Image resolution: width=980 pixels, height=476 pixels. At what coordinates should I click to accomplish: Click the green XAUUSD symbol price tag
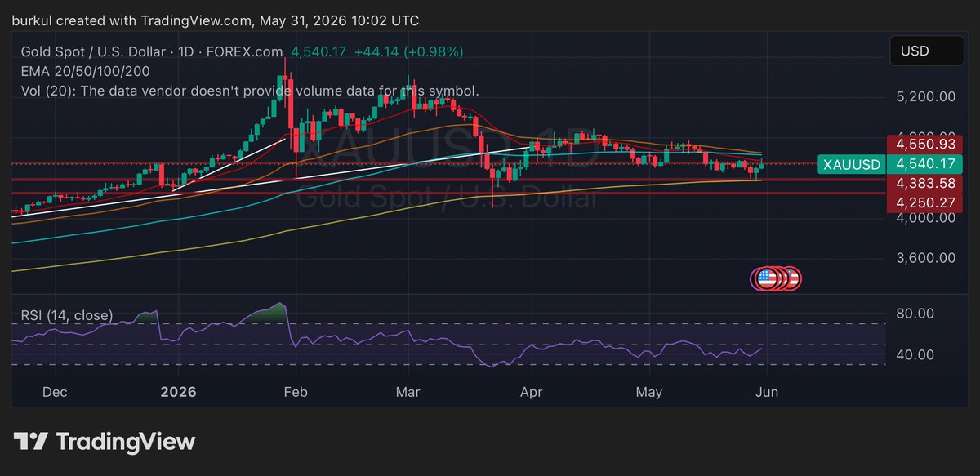tap(852, 165)
